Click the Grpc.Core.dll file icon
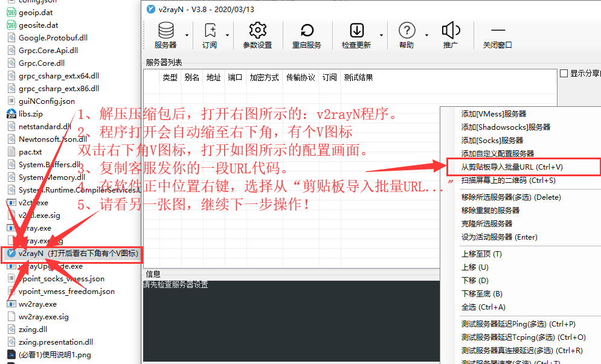 [x=11, y=63]
